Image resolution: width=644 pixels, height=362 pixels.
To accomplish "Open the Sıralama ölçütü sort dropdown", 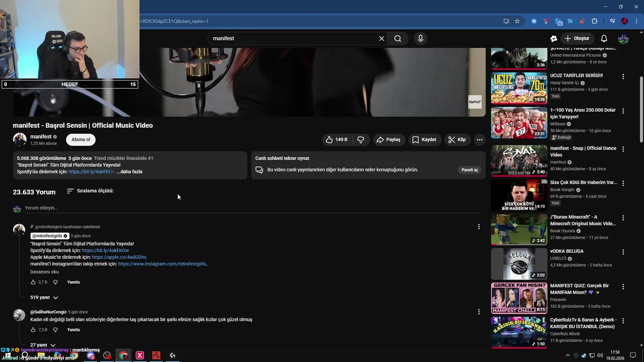I will click(90, 191).
